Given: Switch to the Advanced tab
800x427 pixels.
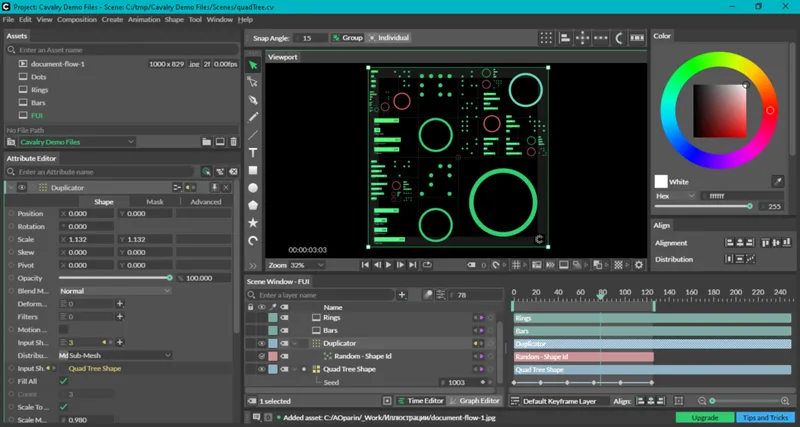Looking at the screenshot, I should (x=206, y=202).
